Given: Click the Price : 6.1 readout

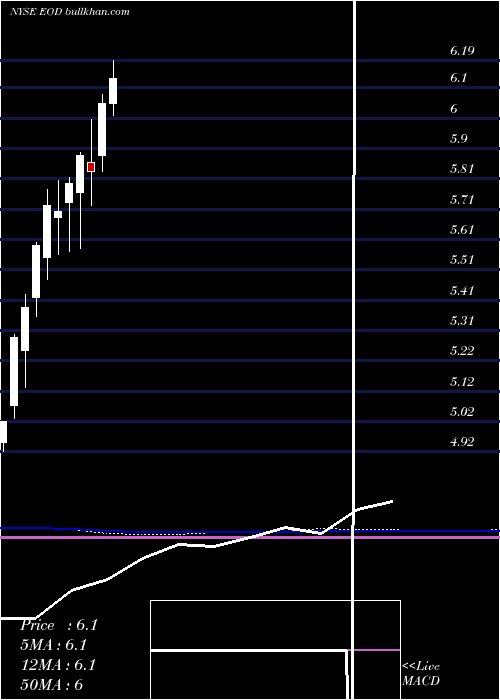Looking at the screenshot, I should [59, 625].
